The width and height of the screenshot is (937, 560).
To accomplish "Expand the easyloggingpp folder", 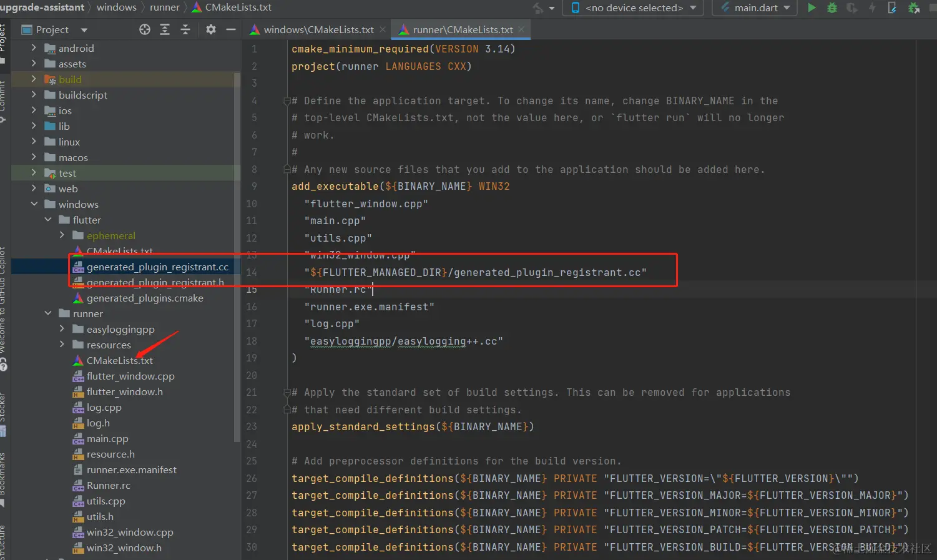I will 62,329.
